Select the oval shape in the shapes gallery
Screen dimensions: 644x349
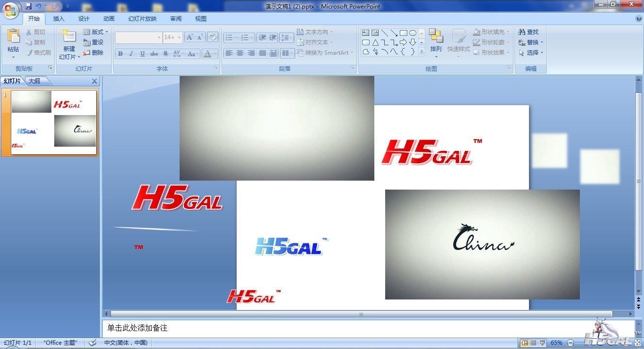coord(413,33)
